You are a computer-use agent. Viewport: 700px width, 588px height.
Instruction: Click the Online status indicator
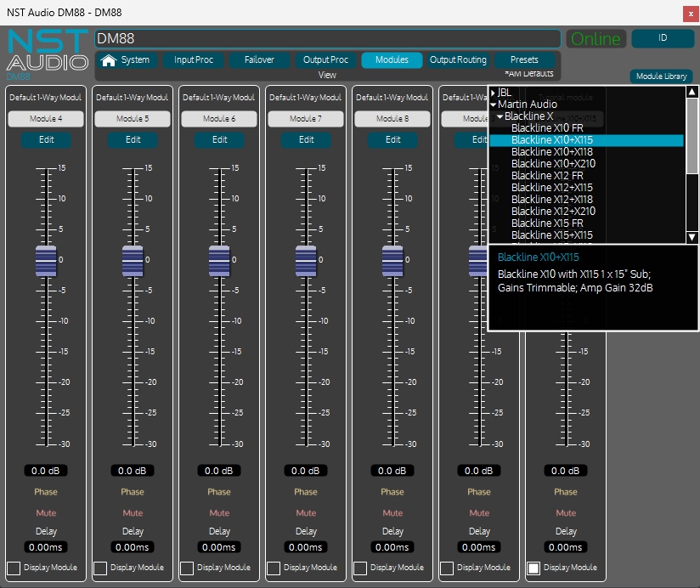pyautogui.click(x=596, y=39)
